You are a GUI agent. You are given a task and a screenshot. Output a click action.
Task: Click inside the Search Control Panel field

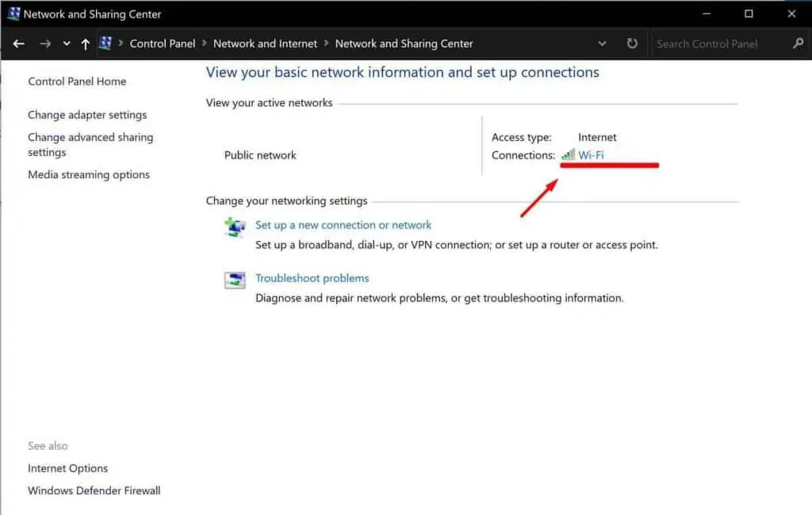coord(714,44)
